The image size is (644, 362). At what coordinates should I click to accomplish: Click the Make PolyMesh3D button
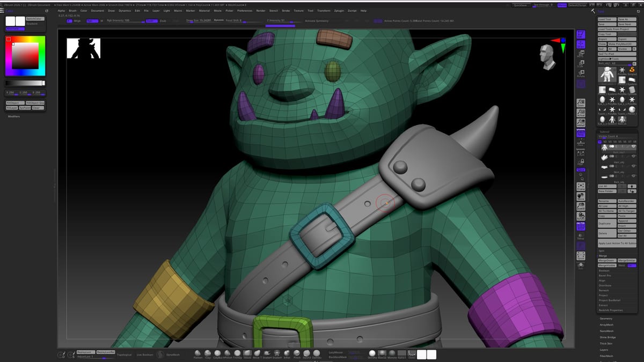coord(622,44)
